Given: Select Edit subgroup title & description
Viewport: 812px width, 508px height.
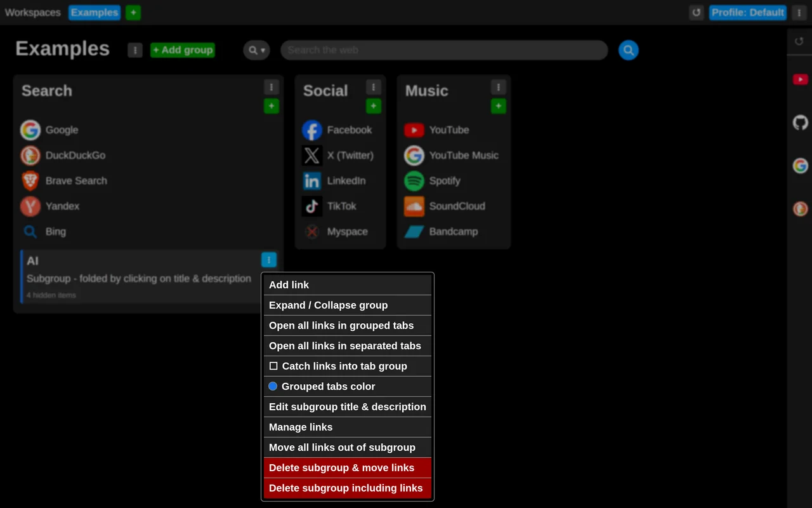Looking at the screenshot, I should tap(348, 407).
